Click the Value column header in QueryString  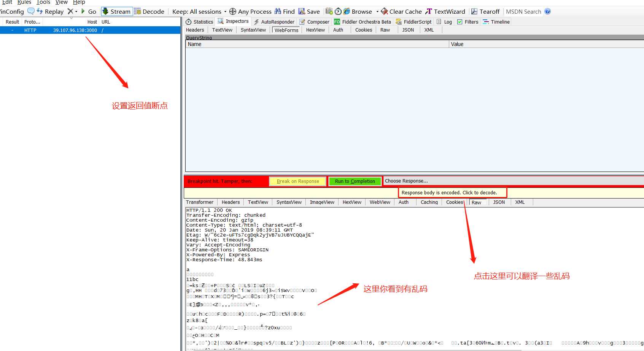pos(547,44)
